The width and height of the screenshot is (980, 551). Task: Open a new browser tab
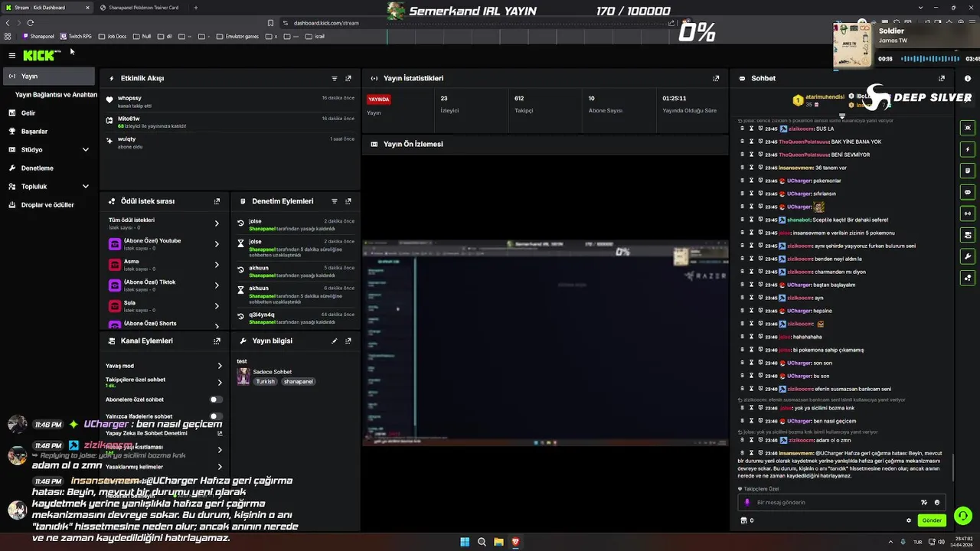196,8
